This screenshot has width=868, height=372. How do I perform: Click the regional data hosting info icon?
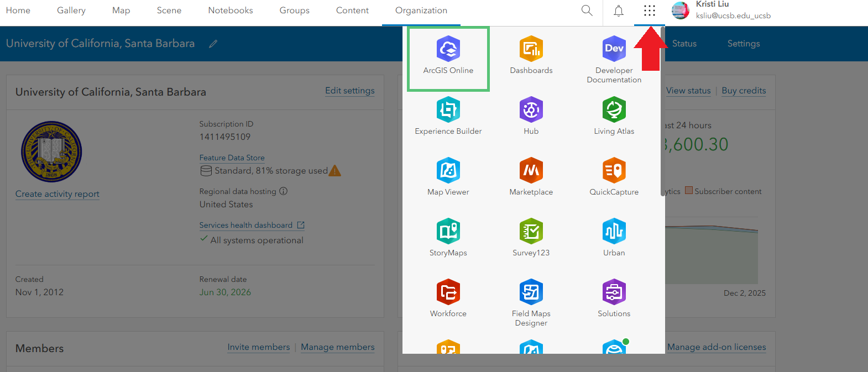point(283,191)
